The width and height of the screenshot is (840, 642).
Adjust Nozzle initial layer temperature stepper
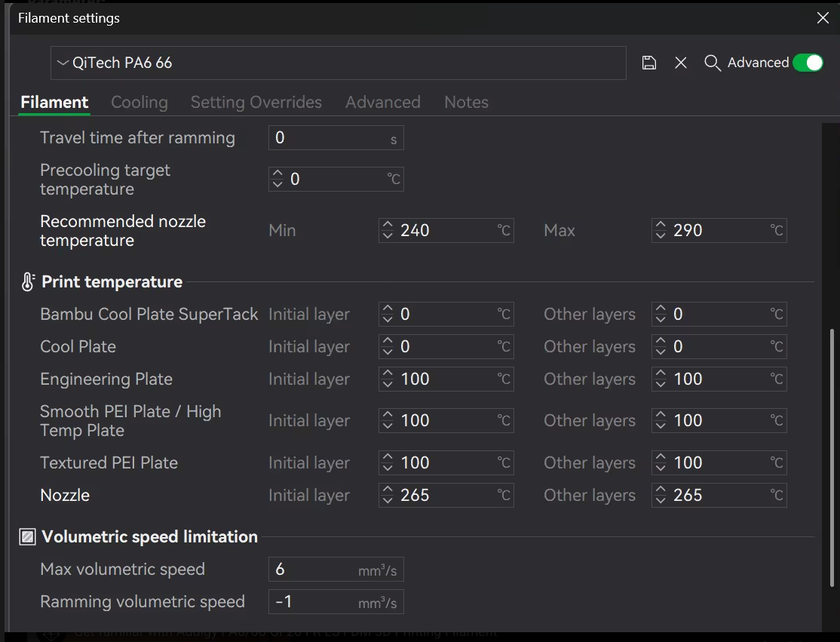[x=388, y=496]
